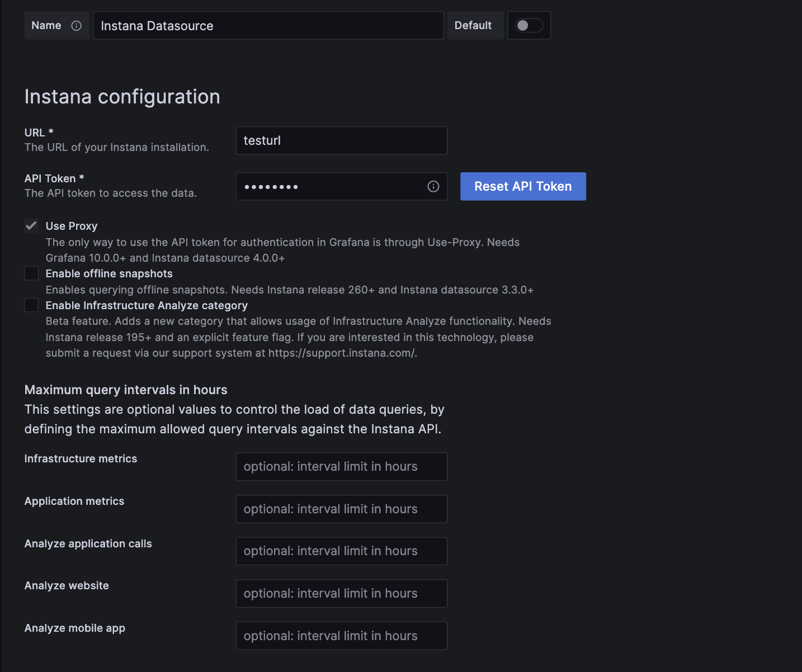Enable offline snapshots checkbox
Image resolution: width=802 pixels, height=672 pixels.
coord(31,273)
